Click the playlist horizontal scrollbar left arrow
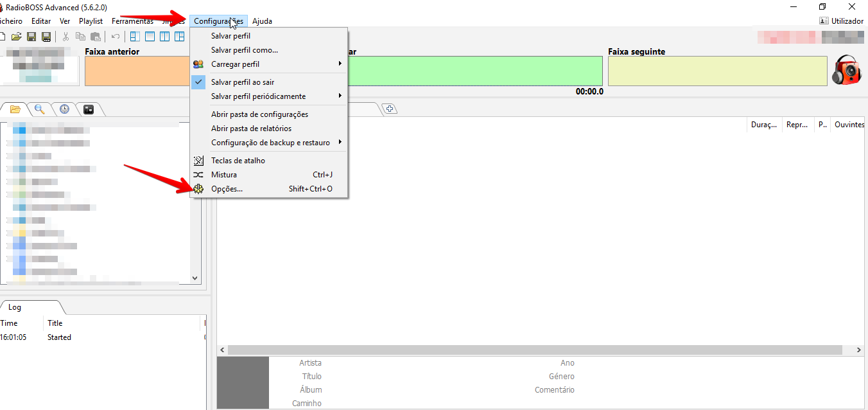Screen dimensions: 868x410 point(223,350)
